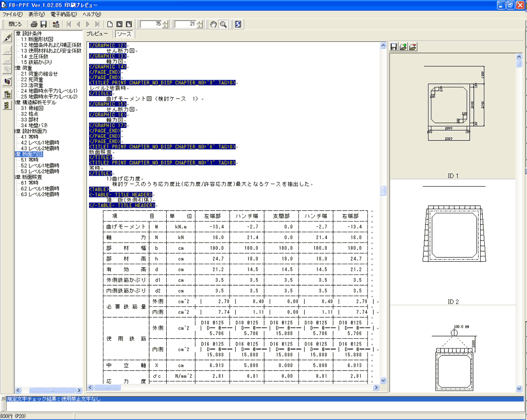Click the remove image icon with red marker

412,47
